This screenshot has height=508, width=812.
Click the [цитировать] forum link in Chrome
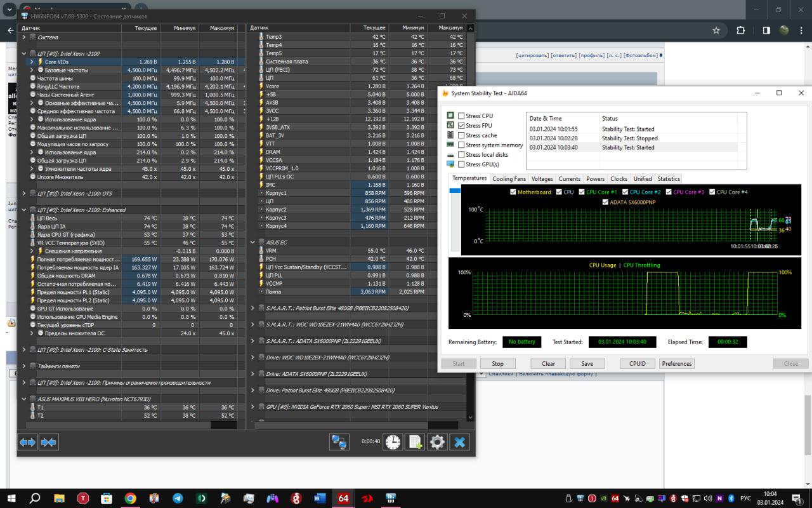[532, 55]
